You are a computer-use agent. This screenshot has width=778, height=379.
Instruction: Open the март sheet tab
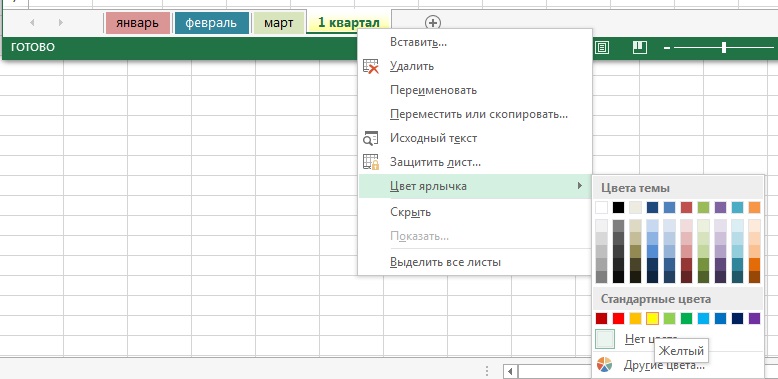coord(278,23)
